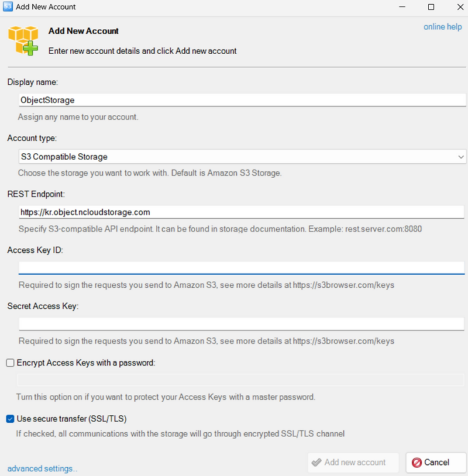Screen dimensions: 468x476
Task: Minimize the Add New Account window
Action: pos(404,7)
